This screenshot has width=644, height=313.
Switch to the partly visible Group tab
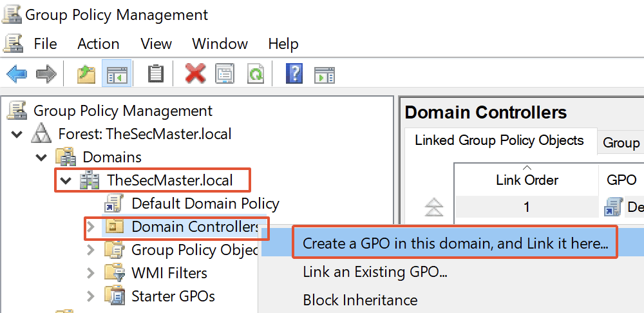click(621, 142)
